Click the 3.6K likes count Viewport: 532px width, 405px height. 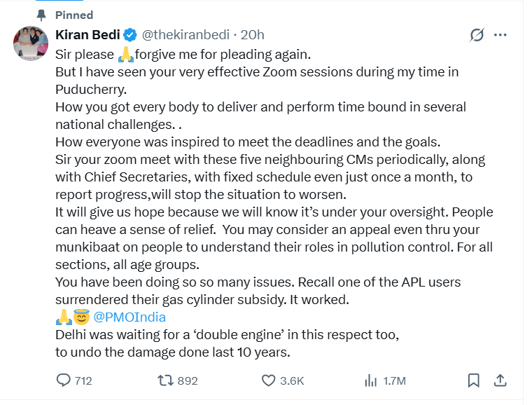click(x=292, y=380)
